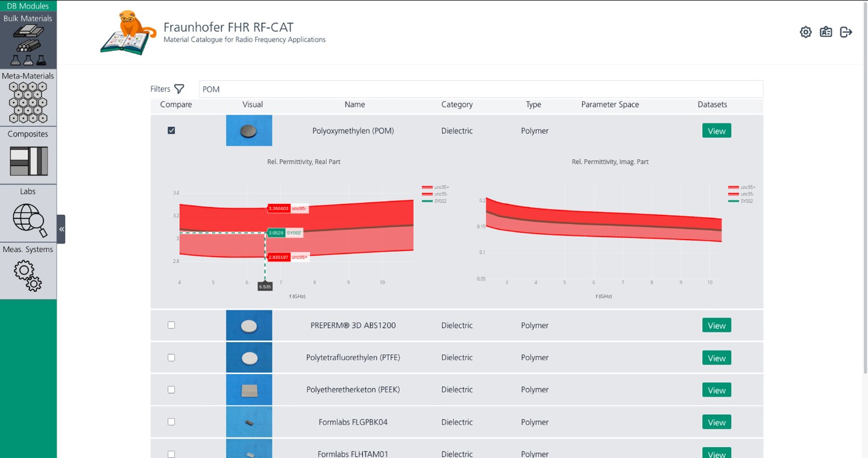868x458 pixels.
Task: Click the Polytetrafluorethylen (PTFE) name
Action: [353, 358]
